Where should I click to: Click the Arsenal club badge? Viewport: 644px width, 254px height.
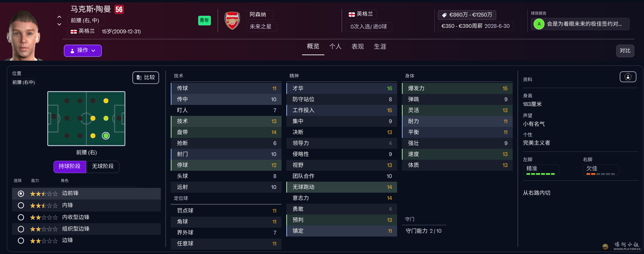[232, 21]
